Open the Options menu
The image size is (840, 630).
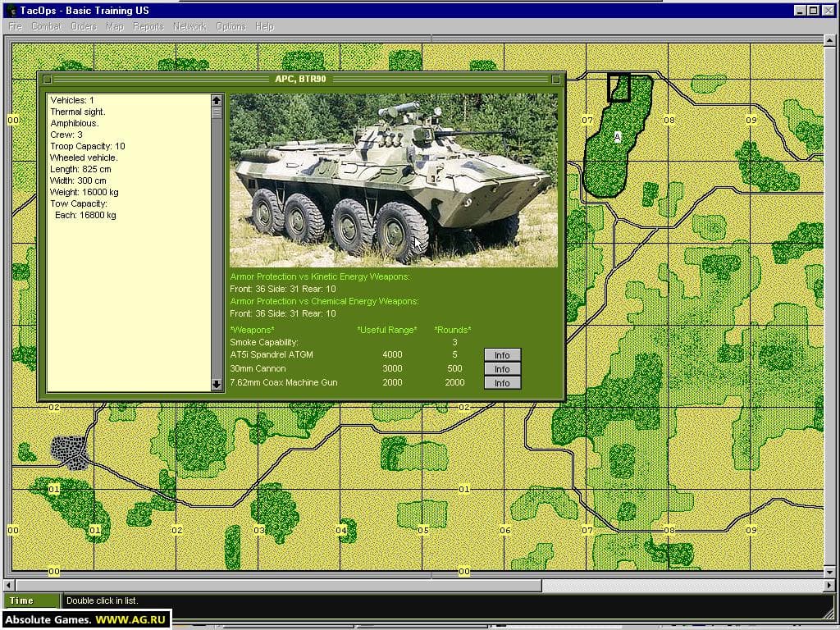tap(231, 26)
